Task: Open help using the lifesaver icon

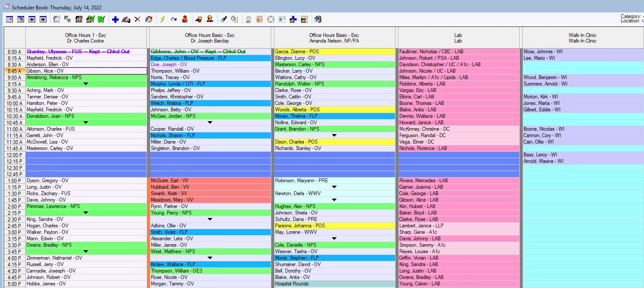Action: [x=270, y=19]
